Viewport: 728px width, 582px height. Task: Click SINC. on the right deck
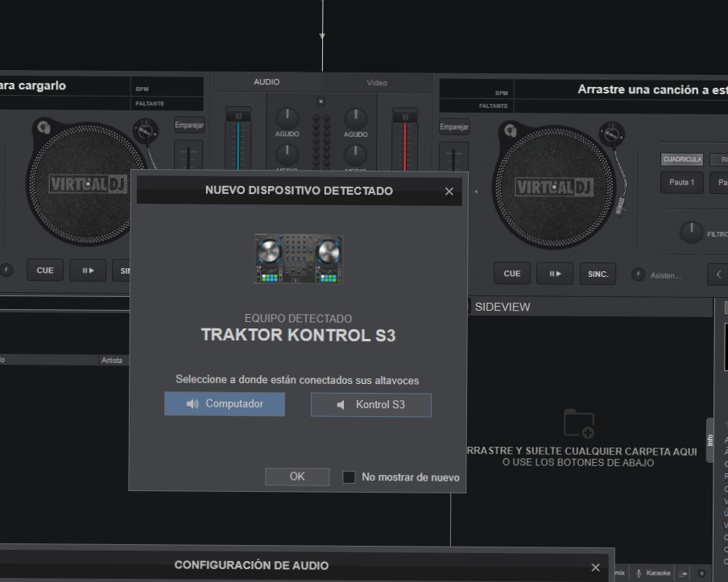598,274
